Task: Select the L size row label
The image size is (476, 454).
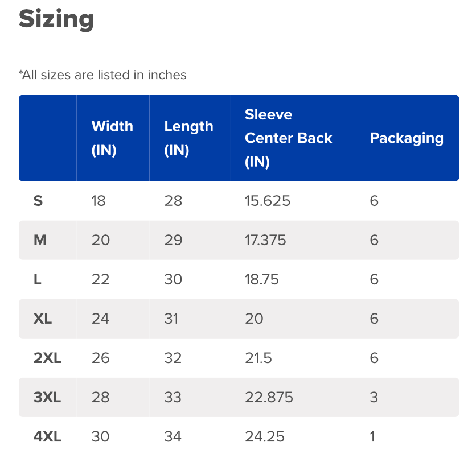Action: click(x=38, y=279)
